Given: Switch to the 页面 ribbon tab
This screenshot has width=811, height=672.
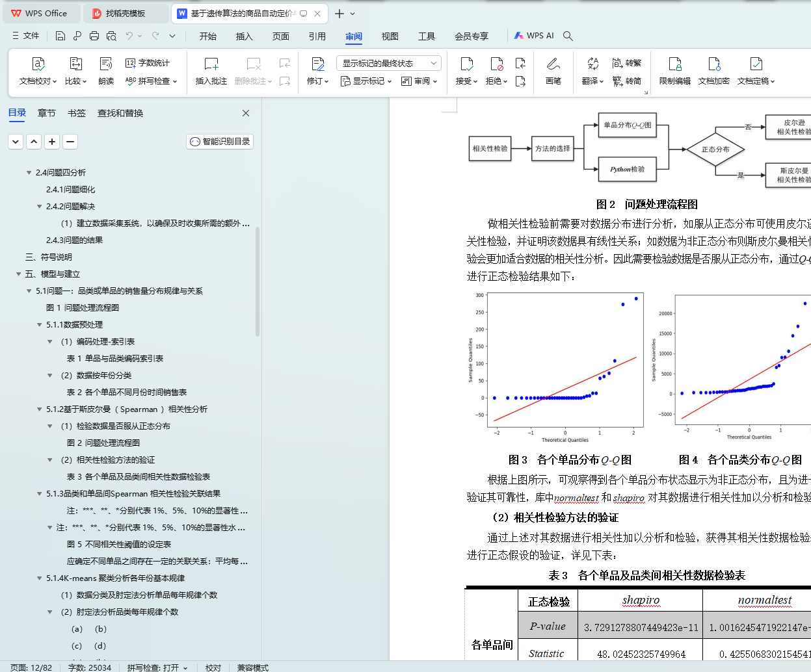Looking at the screenshot, I should point(281,36).
